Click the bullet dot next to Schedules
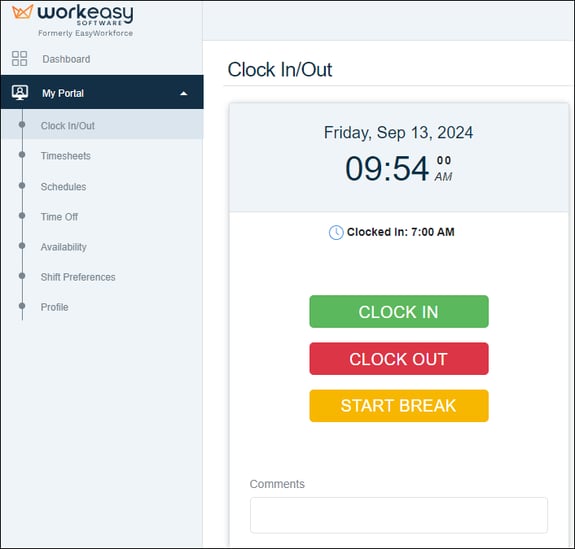 click(22, 186)
